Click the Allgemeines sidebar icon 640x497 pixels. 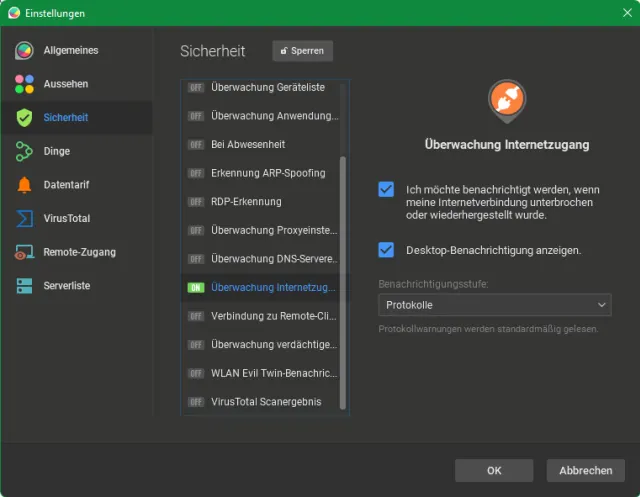pos(24,51)
